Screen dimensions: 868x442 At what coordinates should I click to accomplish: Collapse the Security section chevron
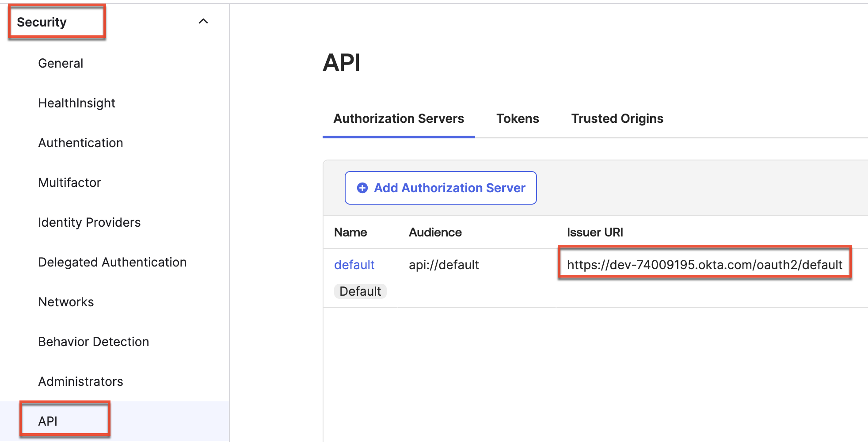pos(203,20)
